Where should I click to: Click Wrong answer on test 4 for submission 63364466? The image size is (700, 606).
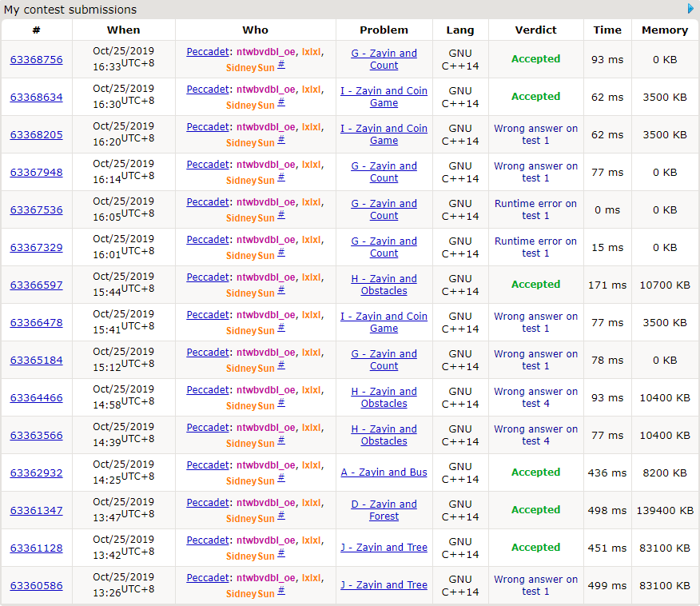coord(535,397)
